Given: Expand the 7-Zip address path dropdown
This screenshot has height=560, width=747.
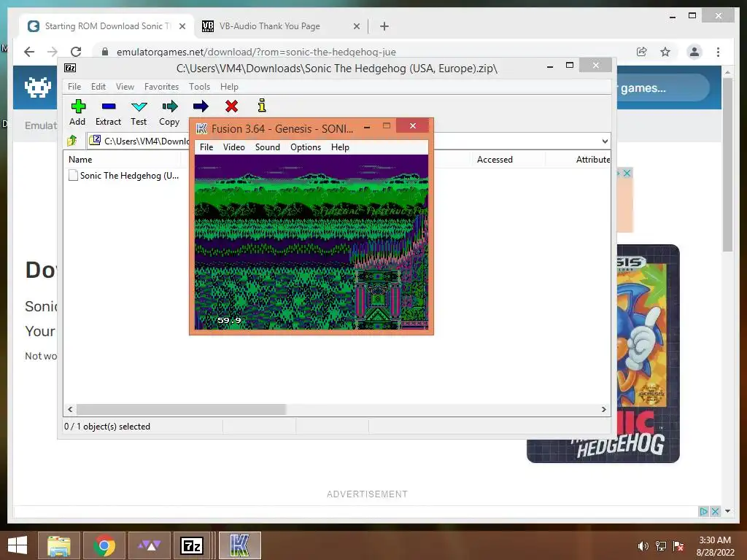Looking at the screenshot, I should (x=605, y=141).
